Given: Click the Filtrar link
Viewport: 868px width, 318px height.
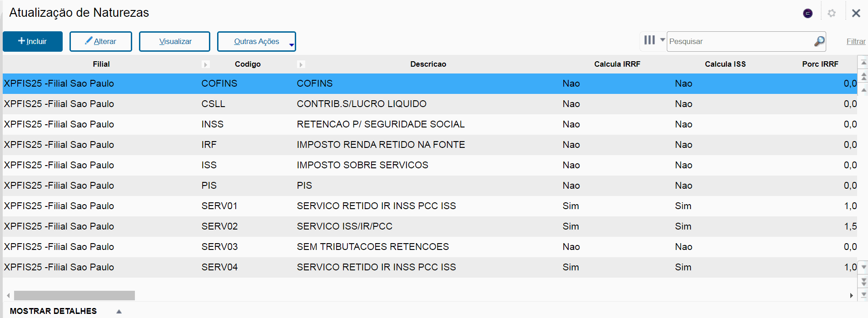Looking at the screenshot, I should tap(856, 41).
